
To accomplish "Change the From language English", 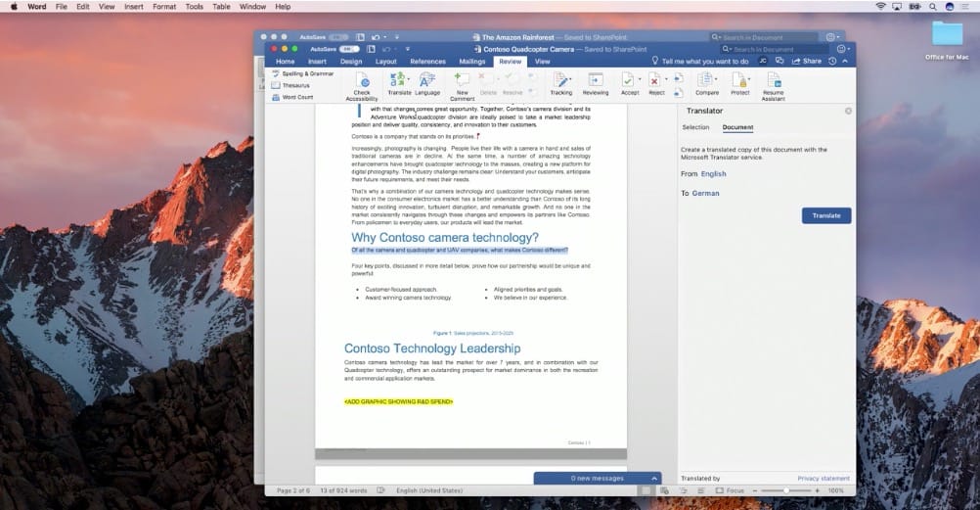I will [x=713, y=174].
